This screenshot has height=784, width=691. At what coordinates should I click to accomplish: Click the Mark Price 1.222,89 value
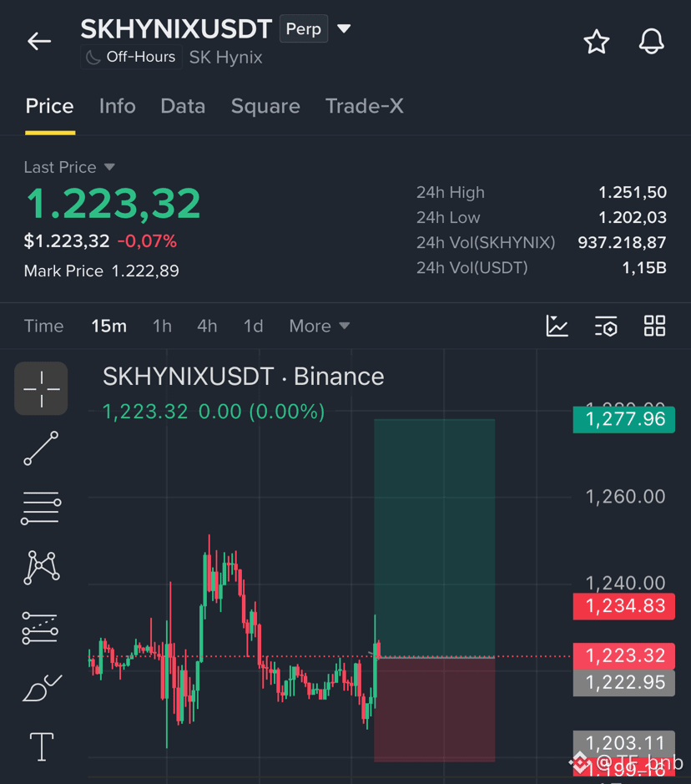click(145, 271)
